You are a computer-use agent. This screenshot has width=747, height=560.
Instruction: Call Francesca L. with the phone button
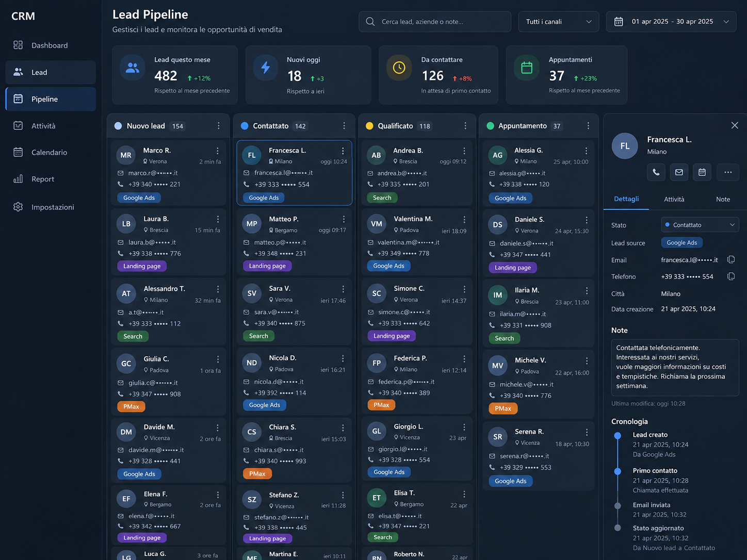656,172
